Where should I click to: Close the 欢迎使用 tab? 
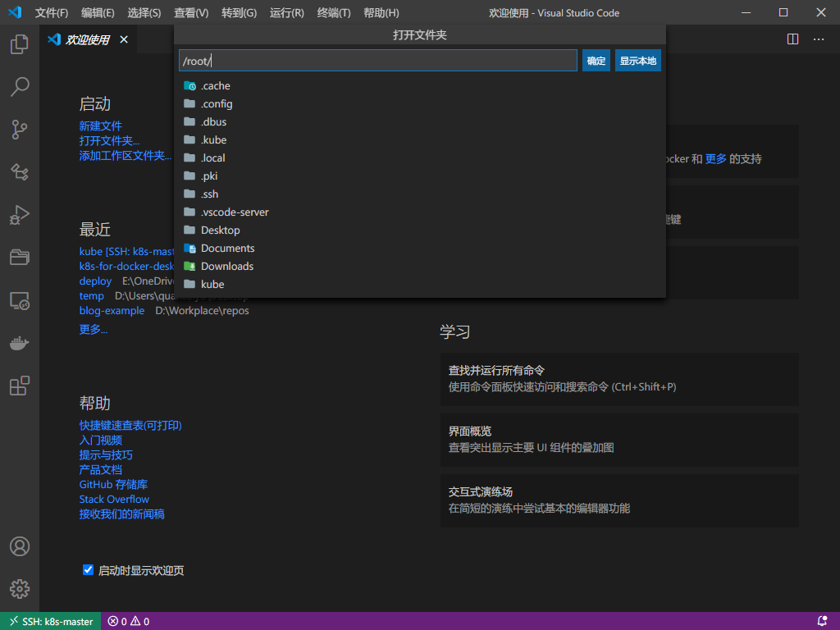coord(124,39)
